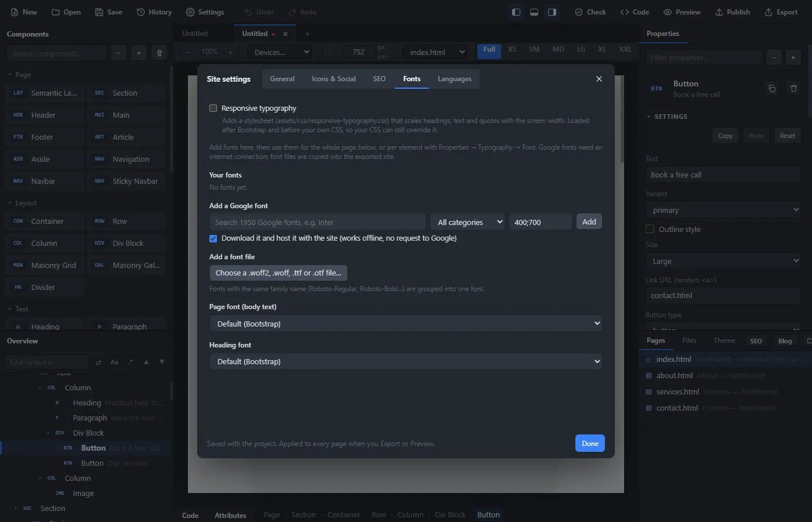This screenshot has width=812, height=522.
Task: Open the Page font (body text) dropdown
Action: pos(405,324)
